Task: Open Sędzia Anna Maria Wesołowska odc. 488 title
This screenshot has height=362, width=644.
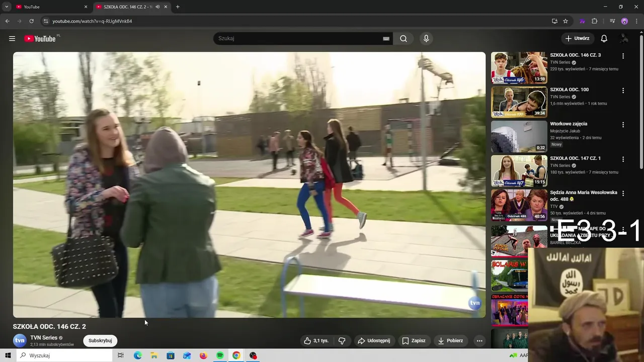Action: (x=584, y=196)
